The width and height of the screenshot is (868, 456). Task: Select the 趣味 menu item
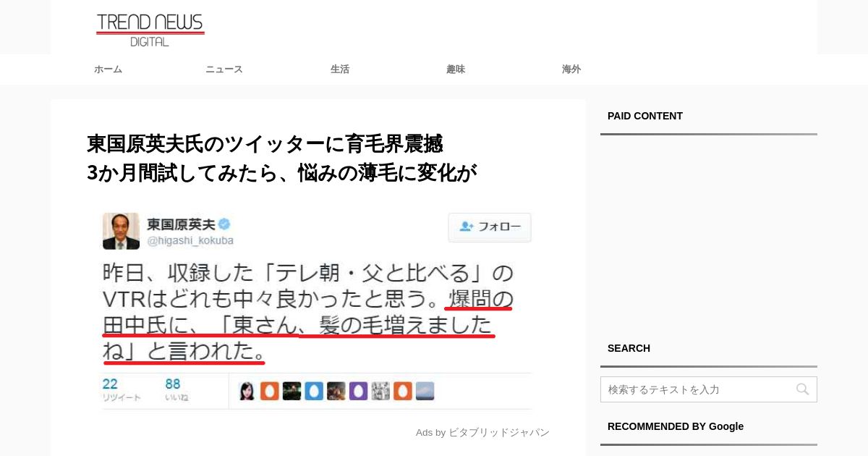[456, 69]
